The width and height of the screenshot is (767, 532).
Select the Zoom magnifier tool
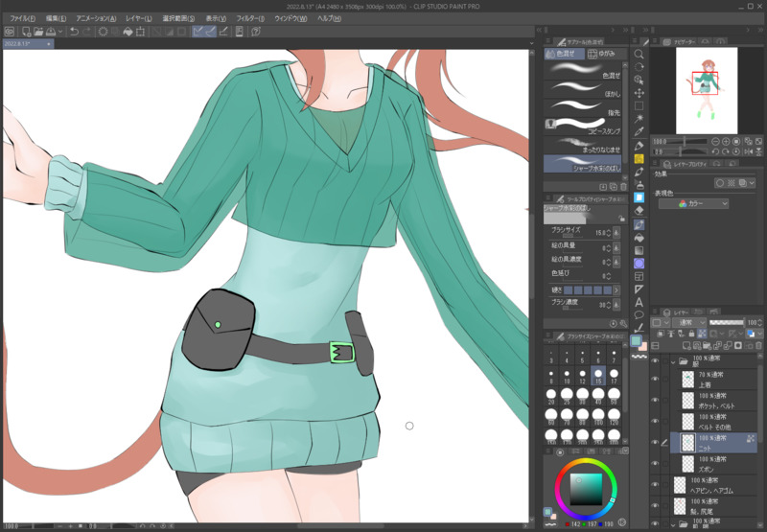[x=639, y=54]
